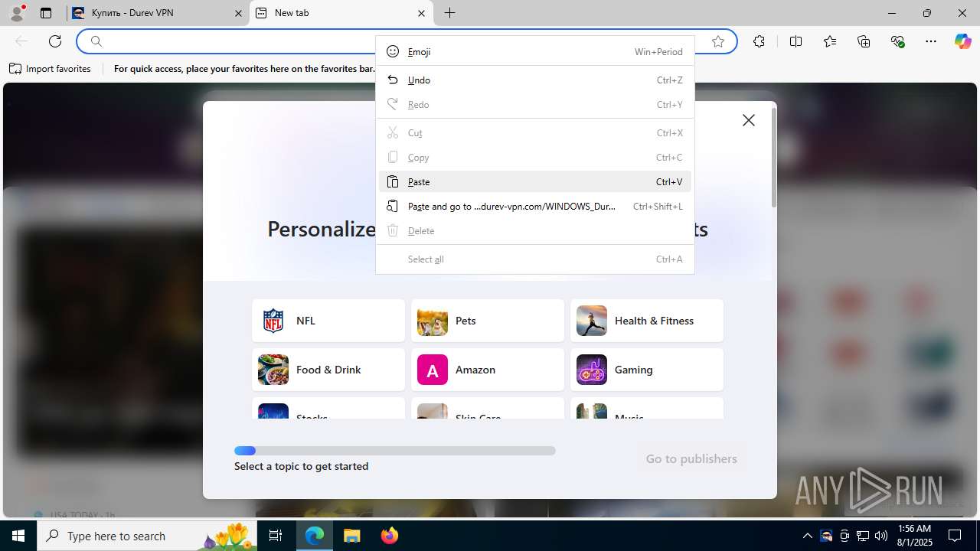Open the tab actions menu icon
The height and width of the screenshot is (551, 980).
click(46, 13)
